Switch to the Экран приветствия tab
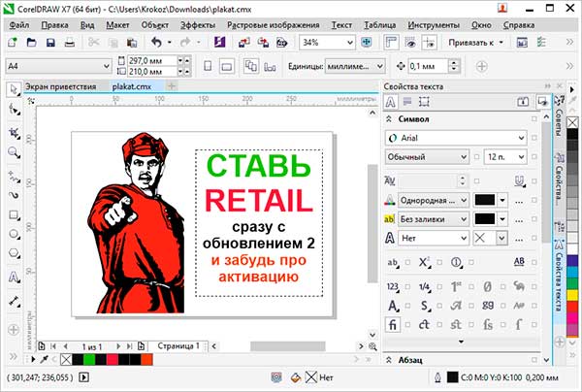 (61, 86)
